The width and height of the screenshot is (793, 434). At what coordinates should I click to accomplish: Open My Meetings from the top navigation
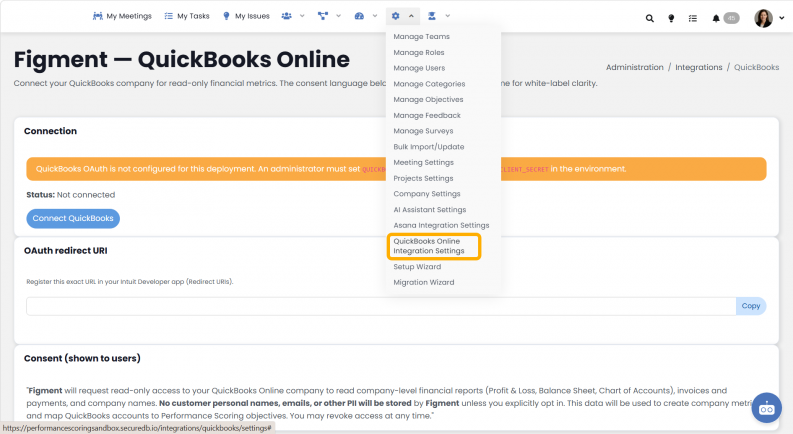click(122, 16)
